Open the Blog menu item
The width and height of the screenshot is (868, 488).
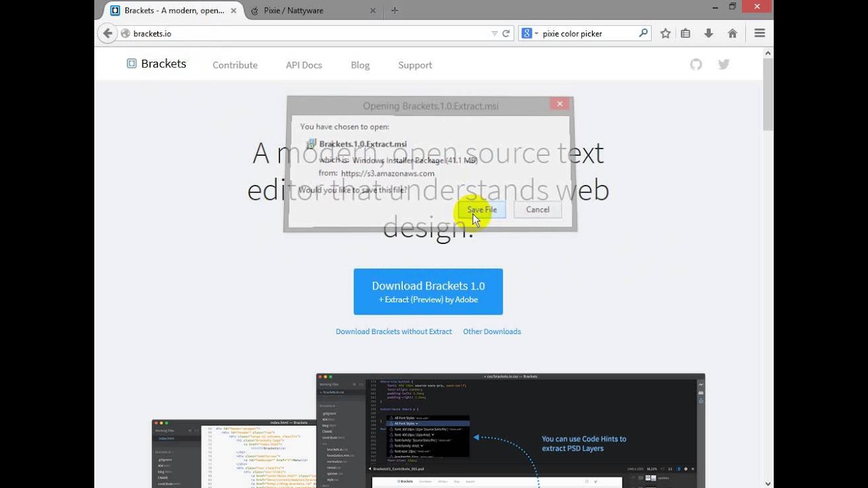[x=360, y=65]
